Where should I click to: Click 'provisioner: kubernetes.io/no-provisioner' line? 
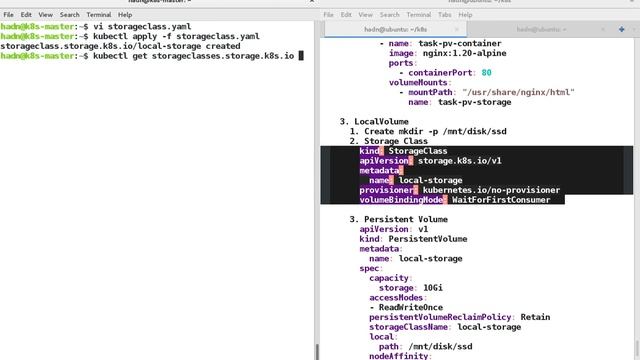pyautogui.click(x=460, y=190)
